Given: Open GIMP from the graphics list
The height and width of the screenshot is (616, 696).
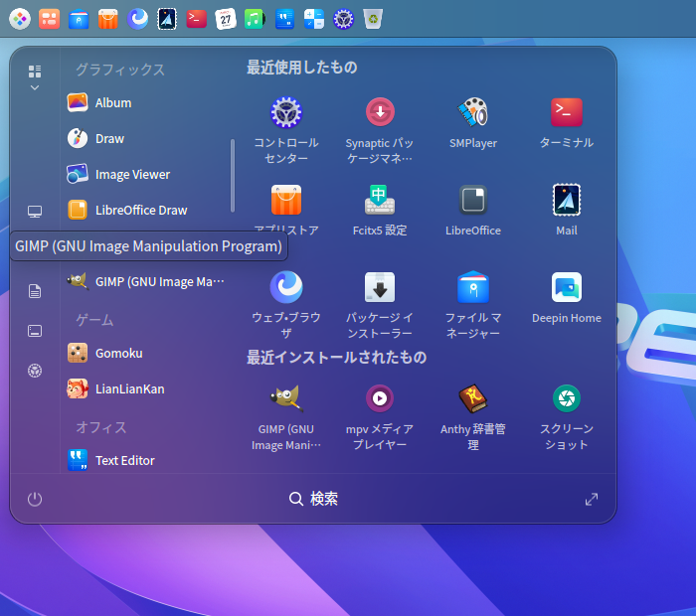Looking at the screenshot, I should (x=146, y=281).
